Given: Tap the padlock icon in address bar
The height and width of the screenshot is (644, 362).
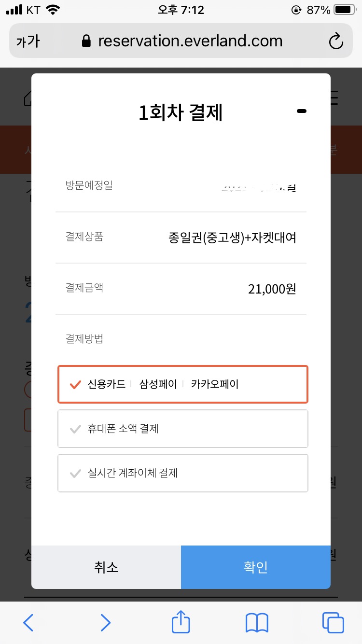Looking at the screenshot, I should pyautogui.click(x=86, y=41).
